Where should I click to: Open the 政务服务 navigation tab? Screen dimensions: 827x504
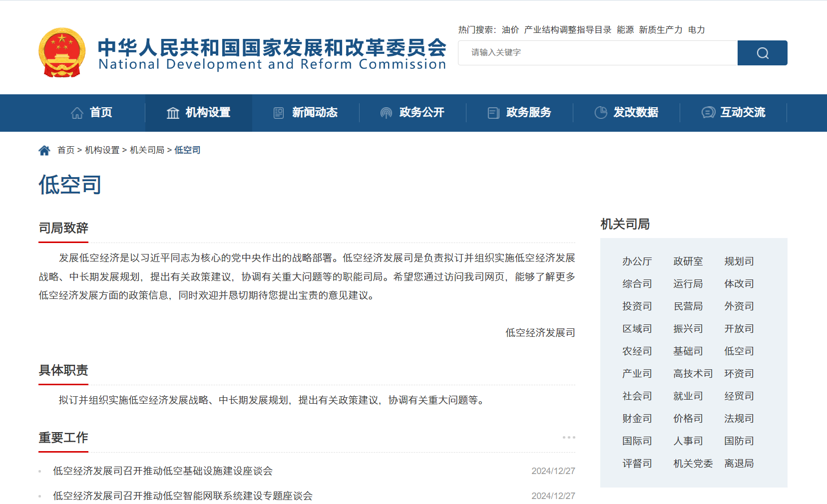click(x=519, y=113)
